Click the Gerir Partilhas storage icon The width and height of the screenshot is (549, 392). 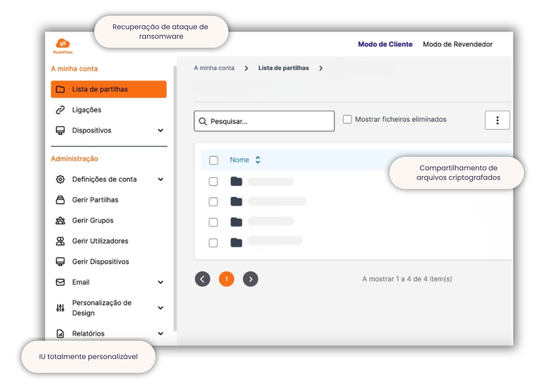pyautogui.click(x=60, y=200)
